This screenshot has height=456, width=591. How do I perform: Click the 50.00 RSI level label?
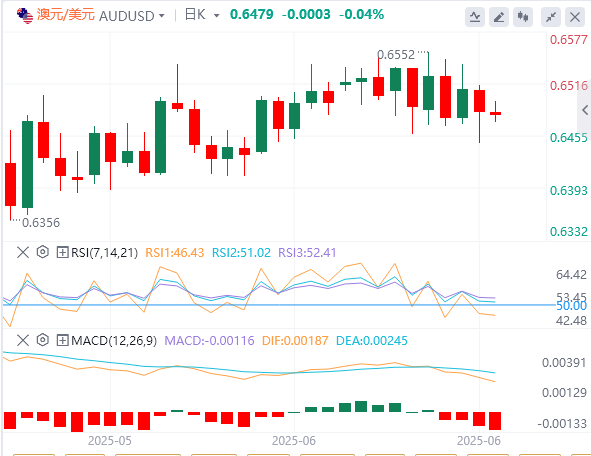pos(571,306)
